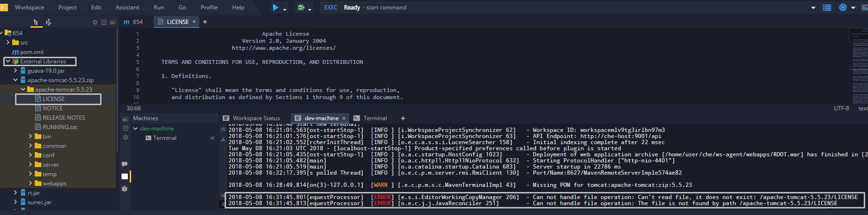Expand the temp folder
This screenshot has width=868, height=215.
(x=31, y=174)
